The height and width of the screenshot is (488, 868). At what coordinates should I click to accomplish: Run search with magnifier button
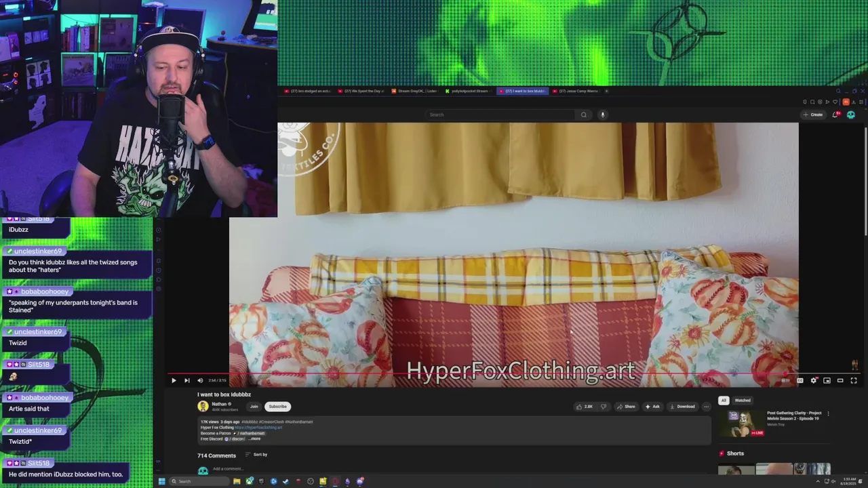[584, 115]
